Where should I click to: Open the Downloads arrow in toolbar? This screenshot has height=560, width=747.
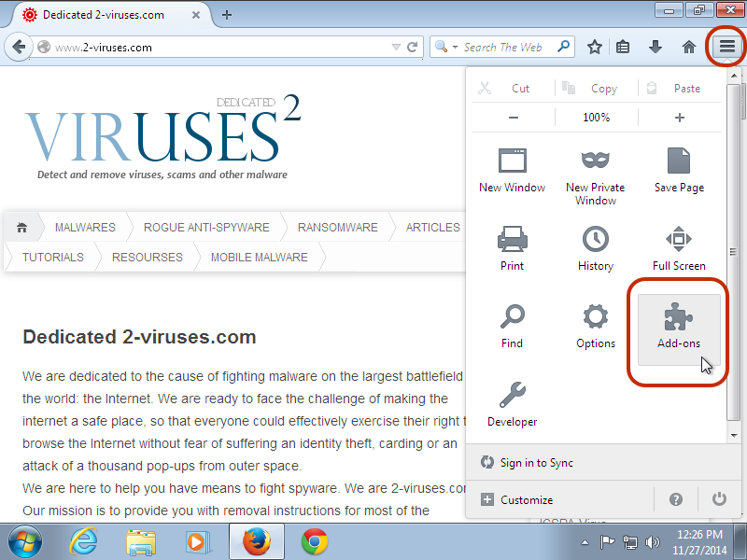[x=655, y=47]
